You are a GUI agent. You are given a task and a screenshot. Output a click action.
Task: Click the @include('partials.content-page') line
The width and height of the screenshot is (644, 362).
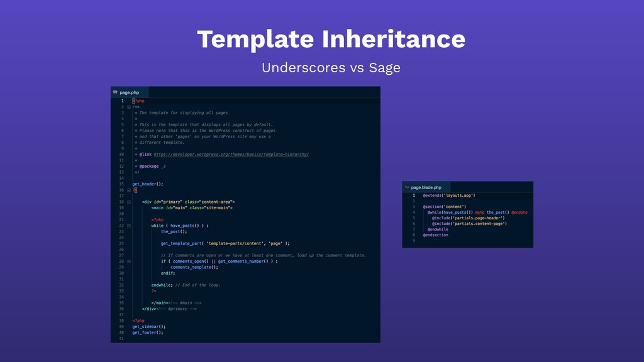[469, 224]
